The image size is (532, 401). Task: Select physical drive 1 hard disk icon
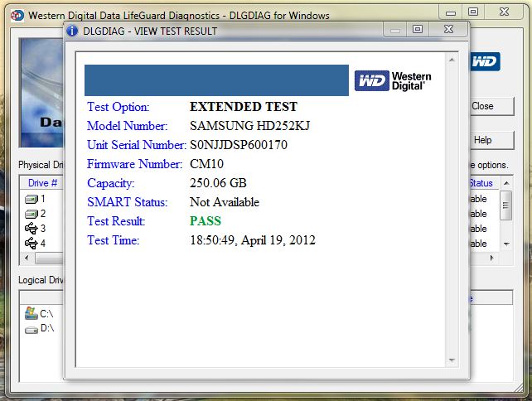point(31,199)
